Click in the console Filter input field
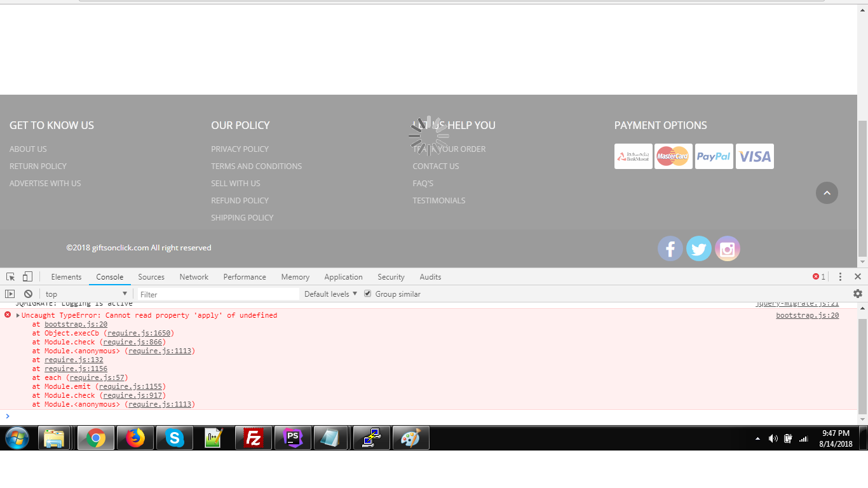 218,294
